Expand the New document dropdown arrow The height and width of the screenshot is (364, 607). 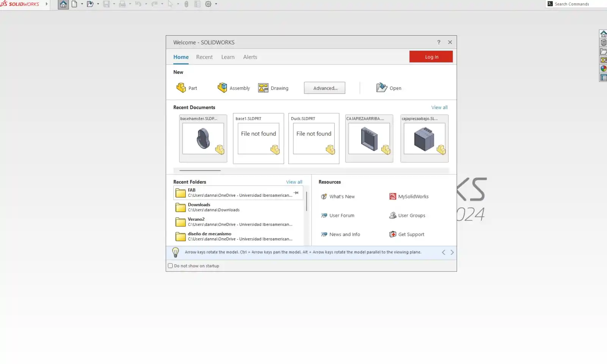tap(82, 4)
